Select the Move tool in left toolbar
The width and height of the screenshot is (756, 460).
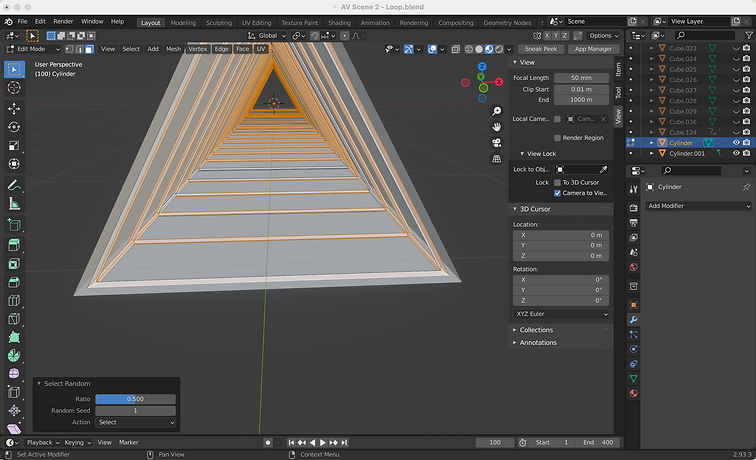click(14, 108)
